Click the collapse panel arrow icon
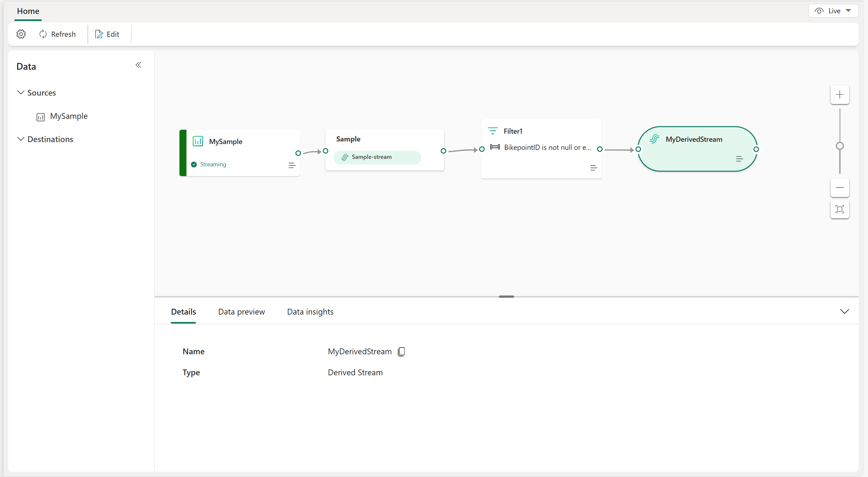The height and width of the screenshot is (477, 868). coord(138,65)
